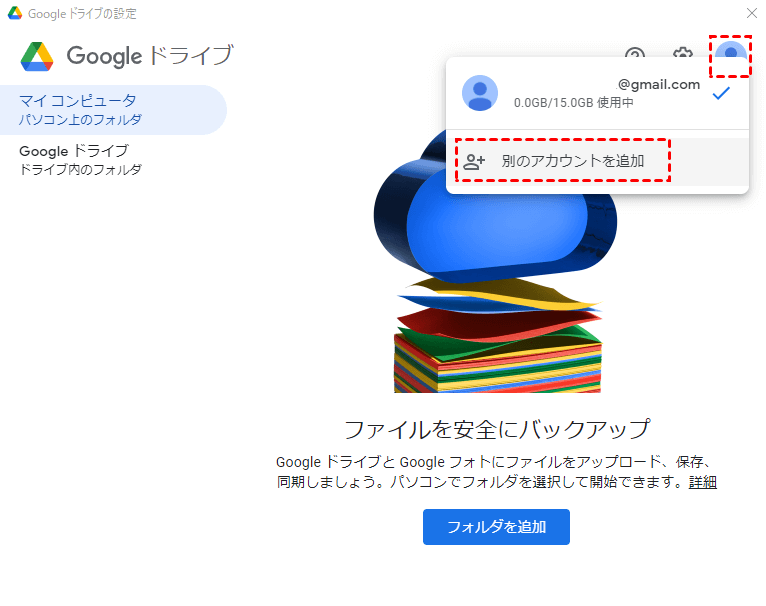Open the profile avatar in top-right corner
This screenshot has width=766, height=606.
tap(730, 55)
